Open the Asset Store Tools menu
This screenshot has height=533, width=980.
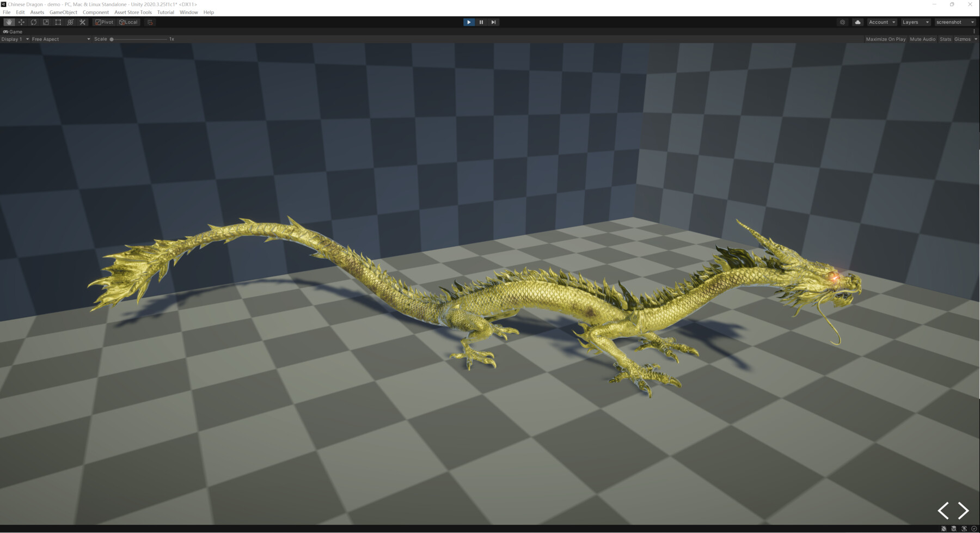click(x=133, y=12)
